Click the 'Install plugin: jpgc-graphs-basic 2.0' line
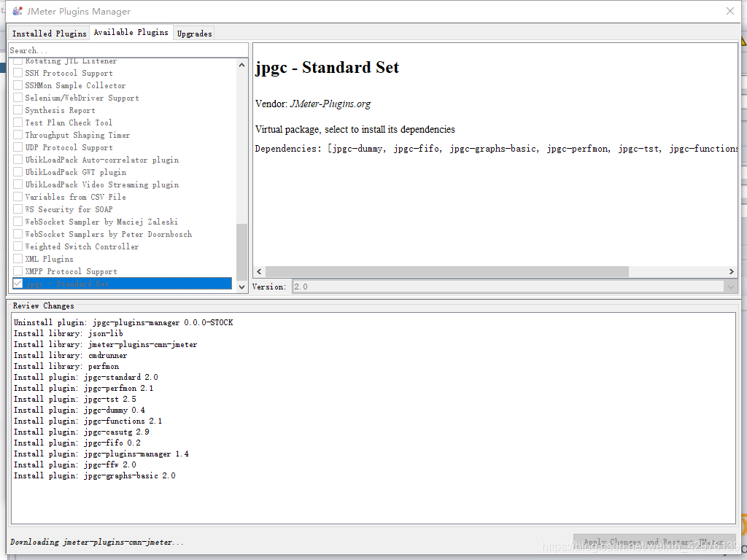Screen dimensions: 747x560 94,475
